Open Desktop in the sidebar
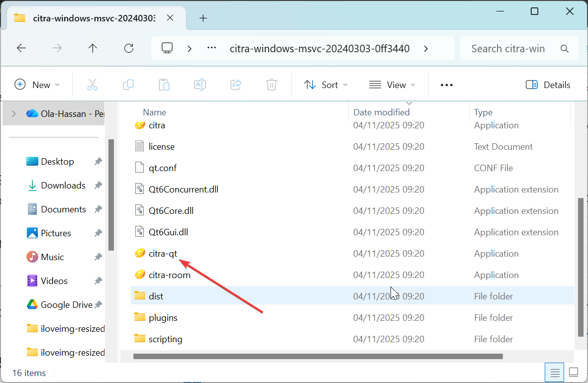This screenshot has height=383, width=588. coord(57,161)
